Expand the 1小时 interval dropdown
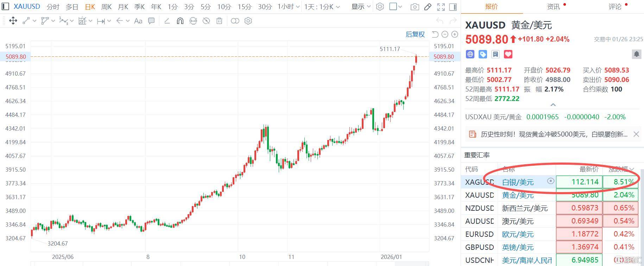644x266 pixels. pyautogui.click(x=289, y=7)
